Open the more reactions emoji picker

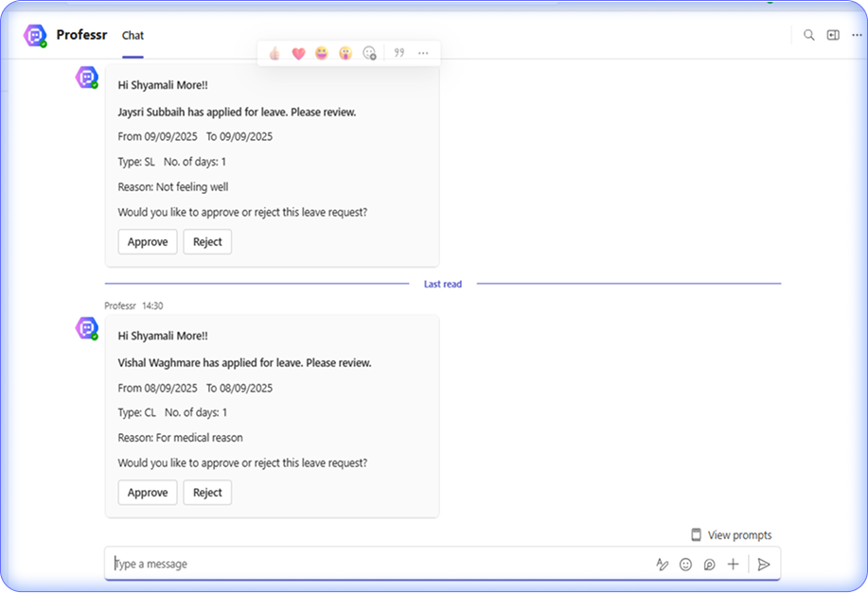click(x=370, y=53)
